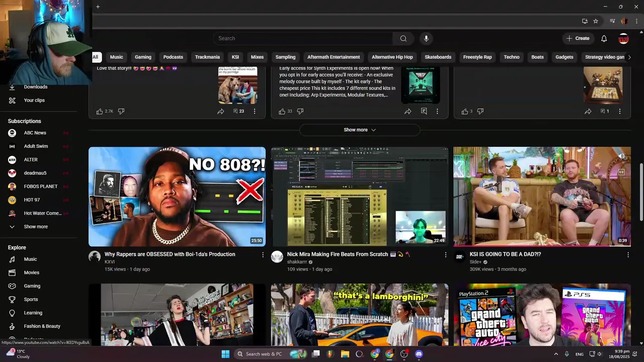The width and height of the screenshot is (644, 362).
Task: Select the Trackmania filter chip
Action: click(x=207, y=57)
